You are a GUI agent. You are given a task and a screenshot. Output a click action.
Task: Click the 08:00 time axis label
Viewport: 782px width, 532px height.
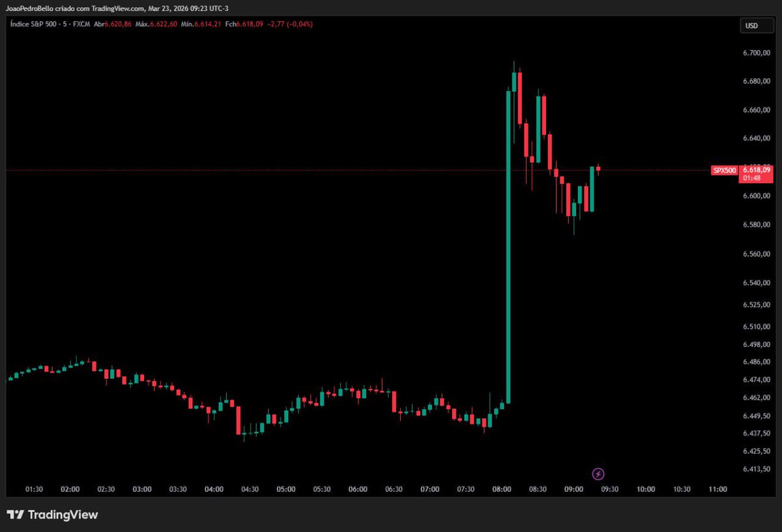502,489
